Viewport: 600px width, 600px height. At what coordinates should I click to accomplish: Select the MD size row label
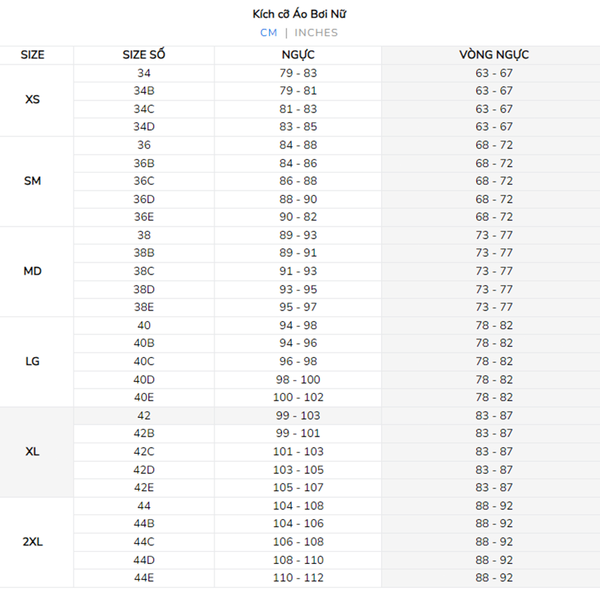tap(32, 271)
